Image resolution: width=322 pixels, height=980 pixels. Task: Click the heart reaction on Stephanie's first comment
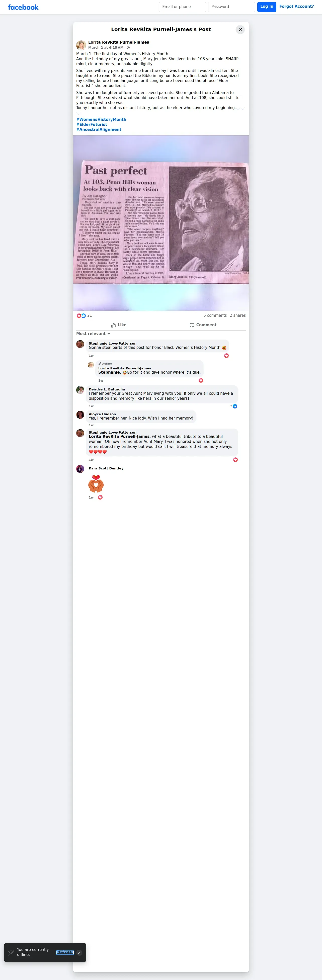pyautogui.click(x=226, y=356)
